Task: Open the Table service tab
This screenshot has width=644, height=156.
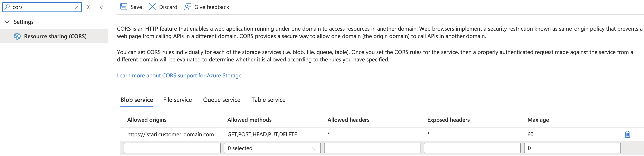Action: tap(268, 100)
